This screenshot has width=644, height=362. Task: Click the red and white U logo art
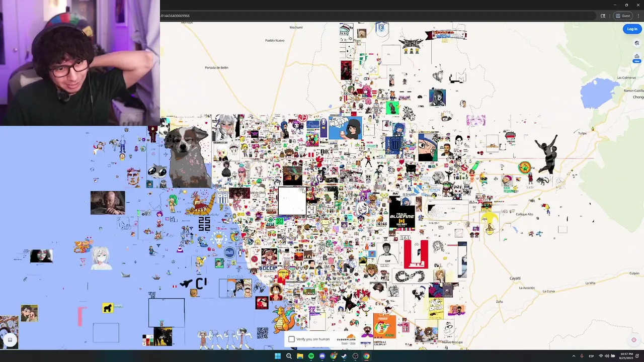[x=416, y=254]
